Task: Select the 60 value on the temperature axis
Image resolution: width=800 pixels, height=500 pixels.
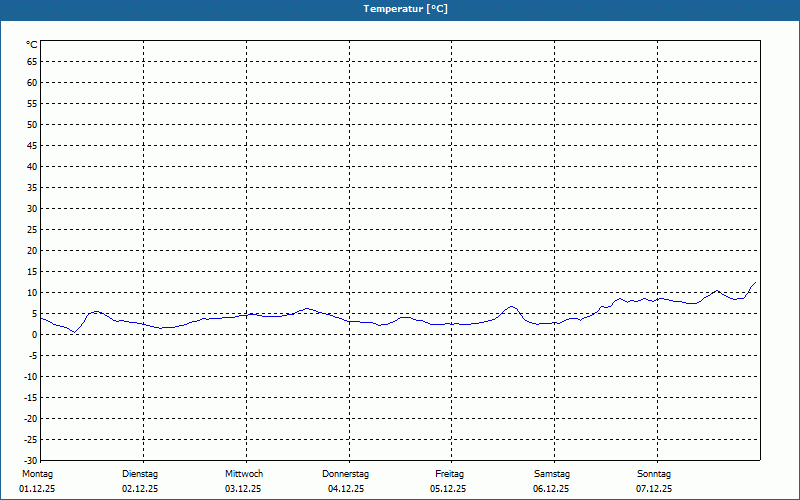Action: (32, 83)
